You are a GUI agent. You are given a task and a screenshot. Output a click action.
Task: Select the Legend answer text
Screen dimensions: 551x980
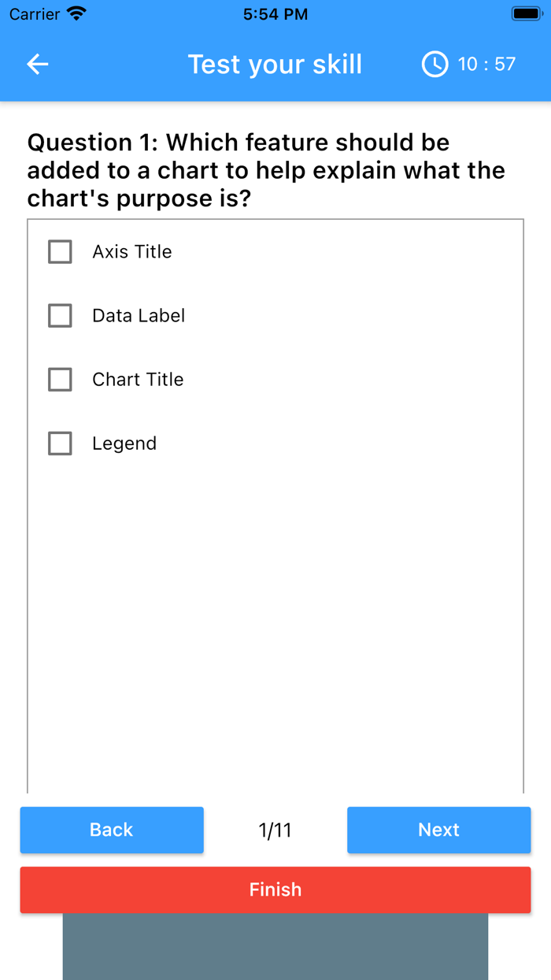[x=124, y=443]
